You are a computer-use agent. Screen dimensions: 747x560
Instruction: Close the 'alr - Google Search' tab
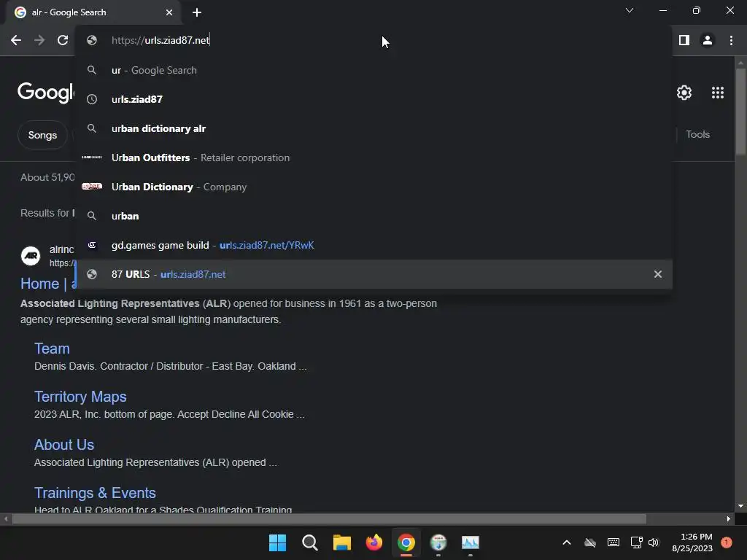point(169,12)
